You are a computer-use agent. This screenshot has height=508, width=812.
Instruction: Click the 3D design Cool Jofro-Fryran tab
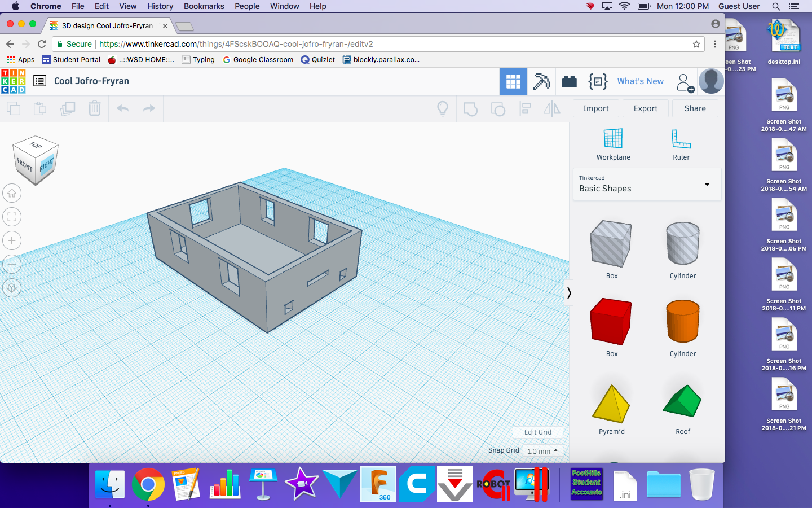107,25
